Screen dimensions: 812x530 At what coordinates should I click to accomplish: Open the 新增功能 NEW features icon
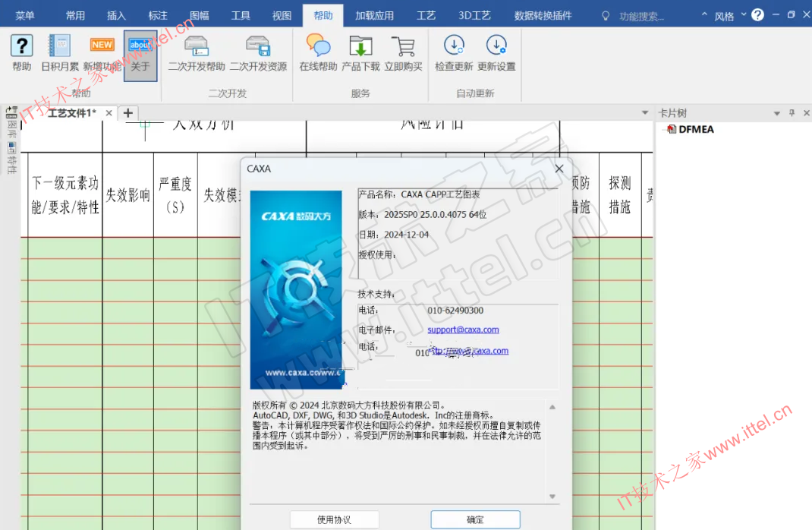102,52
